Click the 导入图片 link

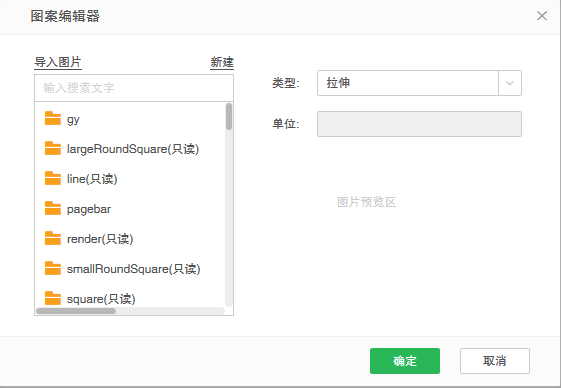coord(58,62)
